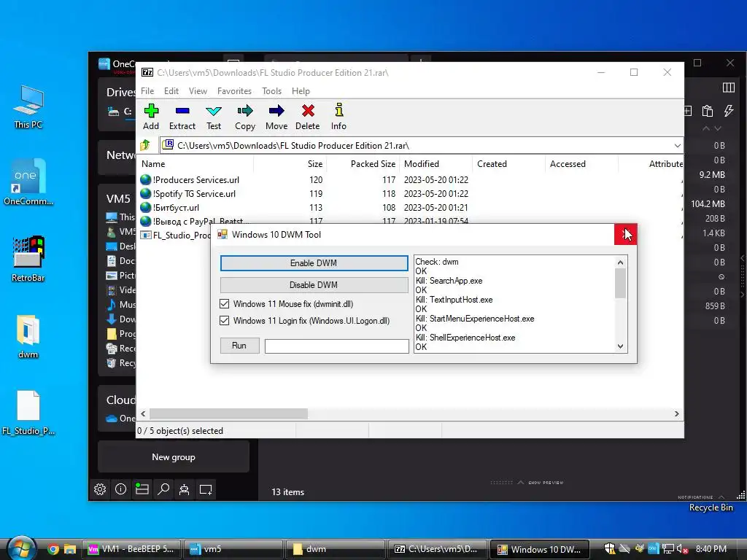This screenshot has width=747, height=560.
Task: Click the red Delete icon
Action: point(308,117)
